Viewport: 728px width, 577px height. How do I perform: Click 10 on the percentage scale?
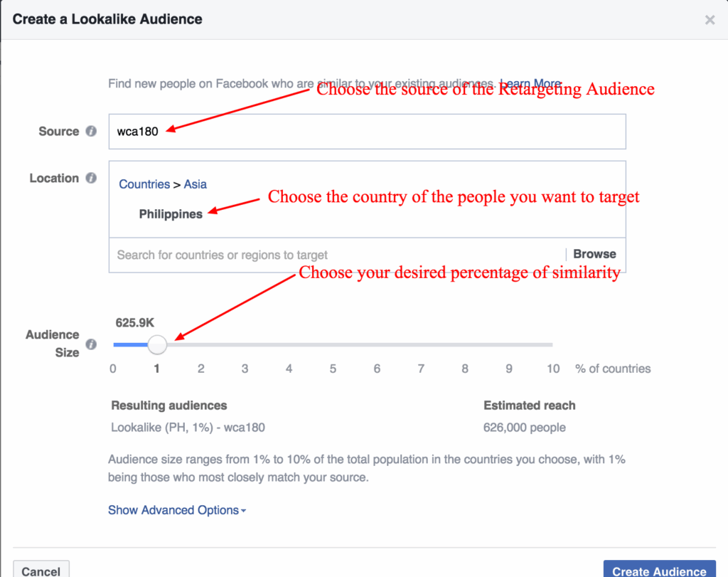(553, 369)
